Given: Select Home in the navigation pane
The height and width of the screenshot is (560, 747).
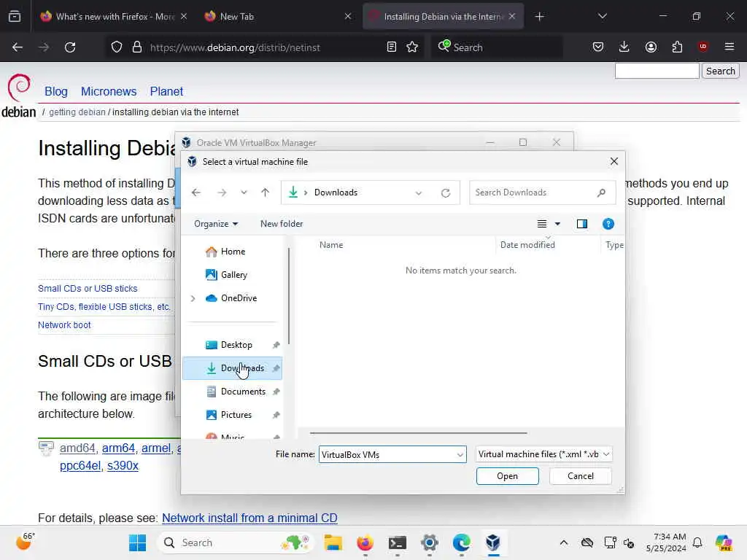Looking at the screenshot, I should click(233, 252).
